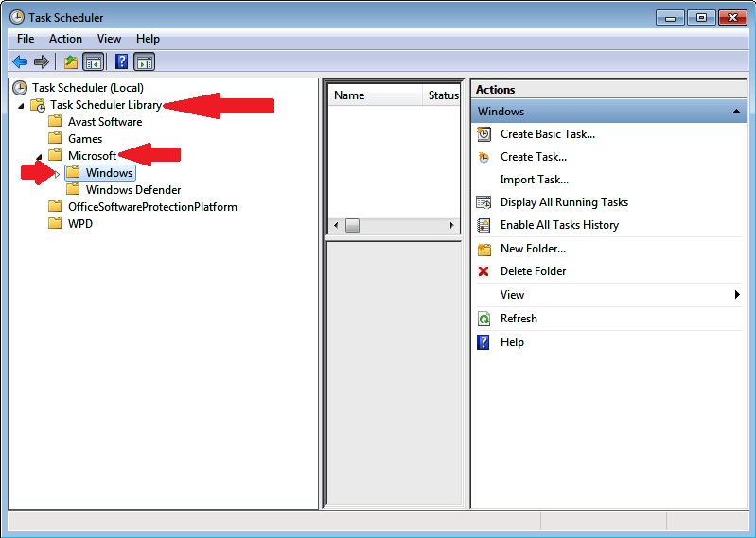Expand the Windows folder tree node
Viewport: 756px width, 538px height.
click(x=58, y=174)
